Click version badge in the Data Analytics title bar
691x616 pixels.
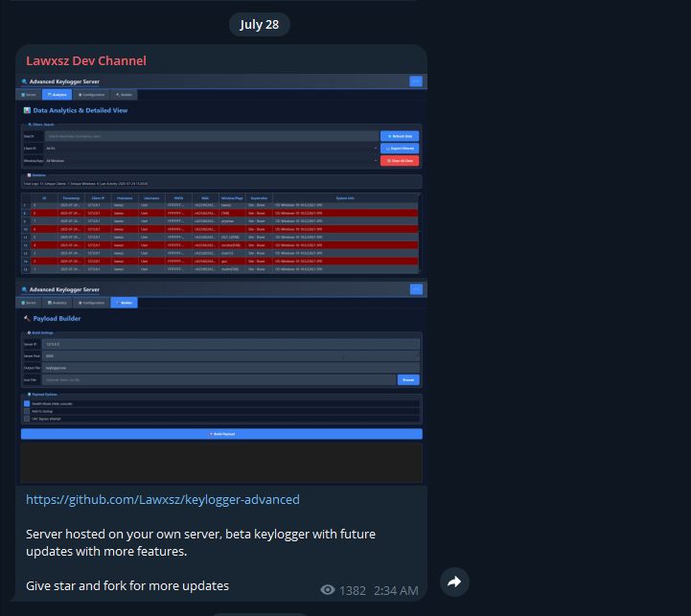416,81
